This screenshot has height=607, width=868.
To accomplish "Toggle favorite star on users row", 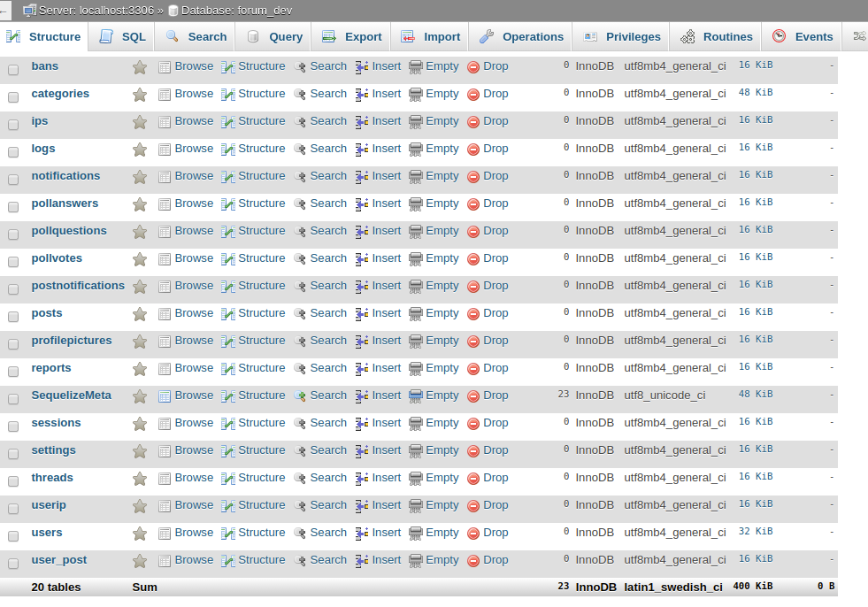I will [140, 534].
